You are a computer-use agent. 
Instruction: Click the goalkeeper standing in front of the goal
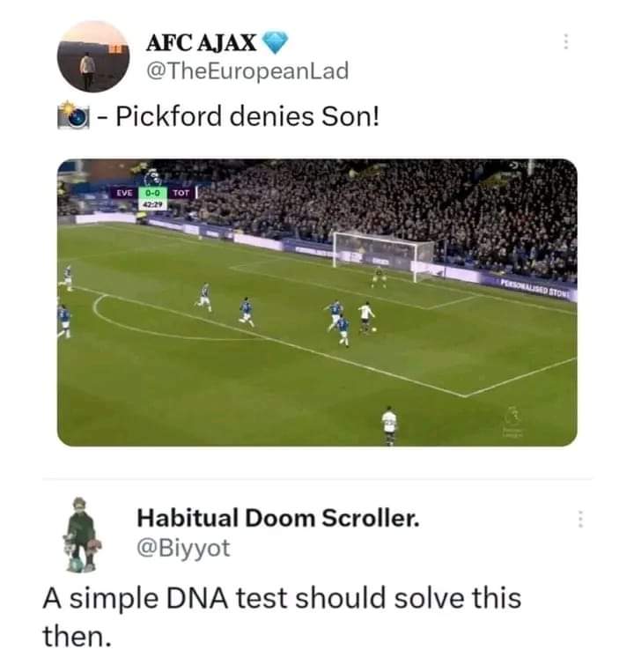click(x=379, y=277)
